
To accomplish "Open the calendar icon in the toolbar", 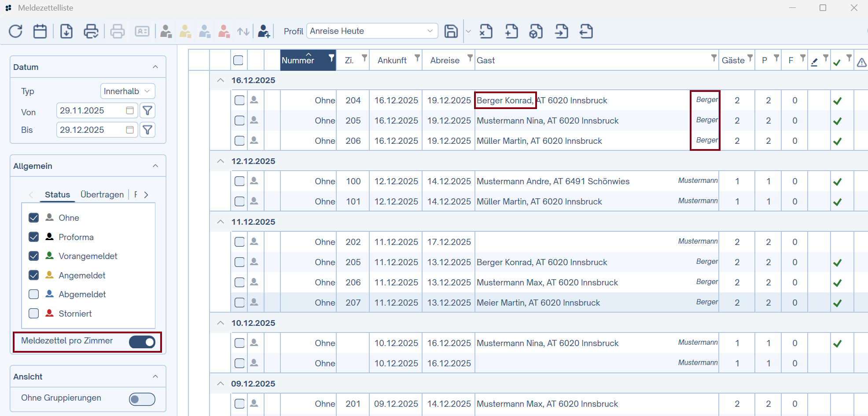I will [x=40, y=31].
